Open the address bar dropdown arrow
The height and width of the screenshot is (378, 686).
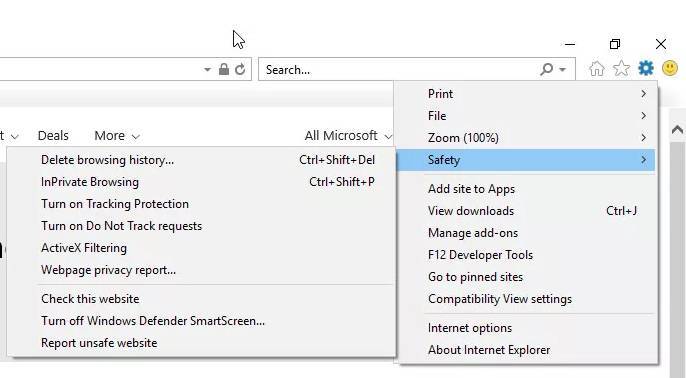pos(207,70)
